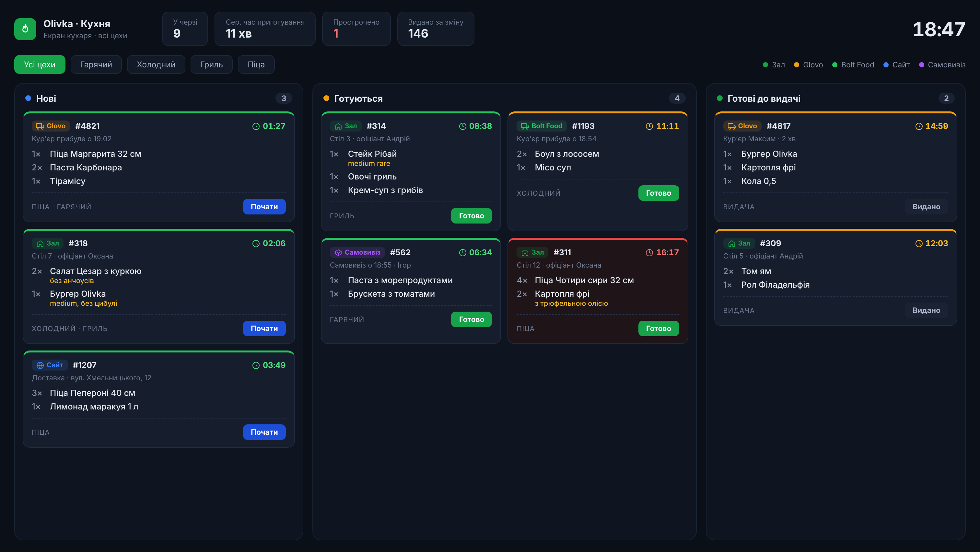
Task: Click the clock icon on order #4817
Action: click(x=918, y=126)
